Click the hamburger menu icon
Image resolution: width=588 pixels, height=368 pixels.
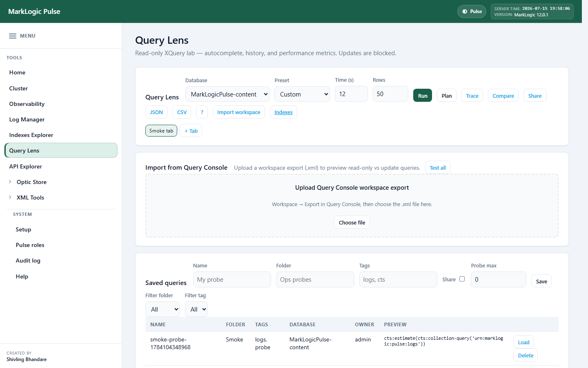pyautogui.click(x=13, y=36)
